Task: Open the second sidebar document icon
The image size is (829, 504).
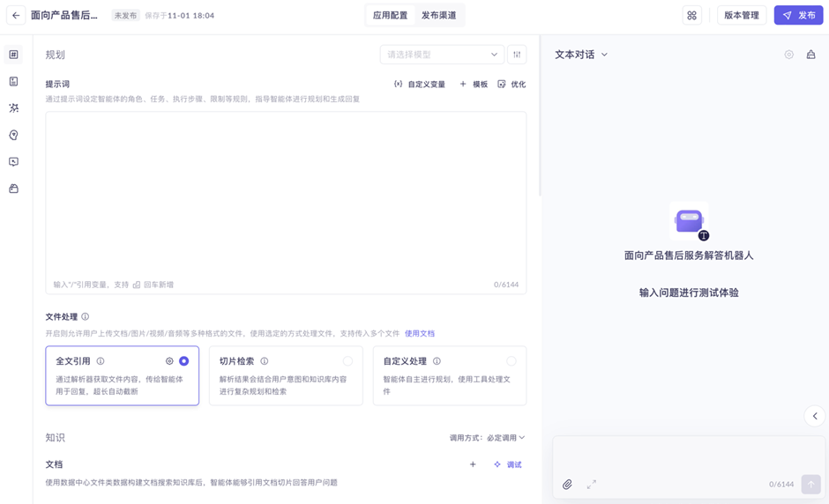Action: pos(14,81)
